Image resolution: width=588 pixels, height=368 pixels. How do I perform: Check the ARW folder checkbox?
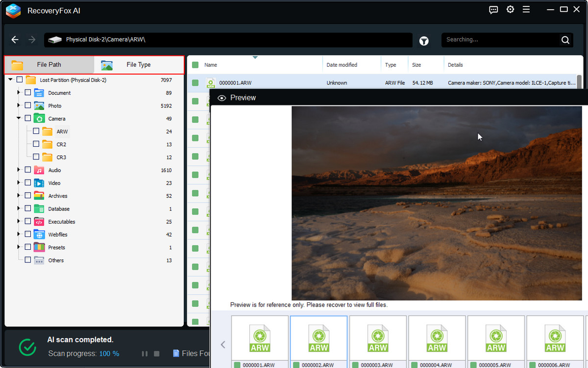click(x=36, y=131)
